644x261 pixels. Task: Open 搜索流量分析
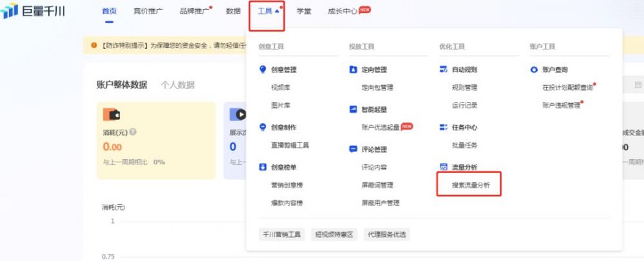click(471, 185)
